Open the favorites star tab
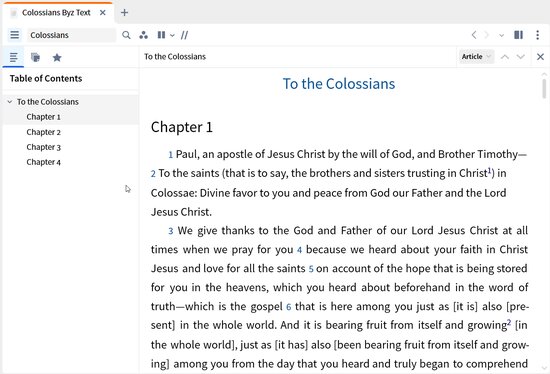Image resolution: width=550 pixels, height=374 pixels. [x=57, y=57]
